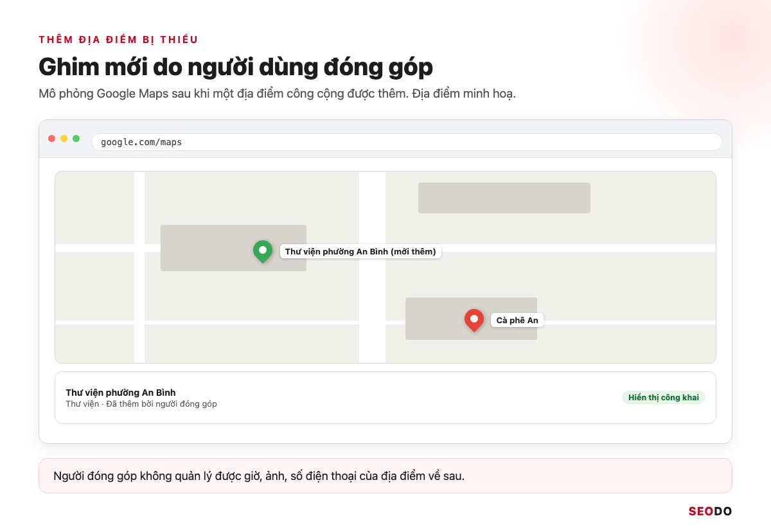Open the 'Thư viện phường An Bình (mới thêm)' map label

click(x=360, y=252)
